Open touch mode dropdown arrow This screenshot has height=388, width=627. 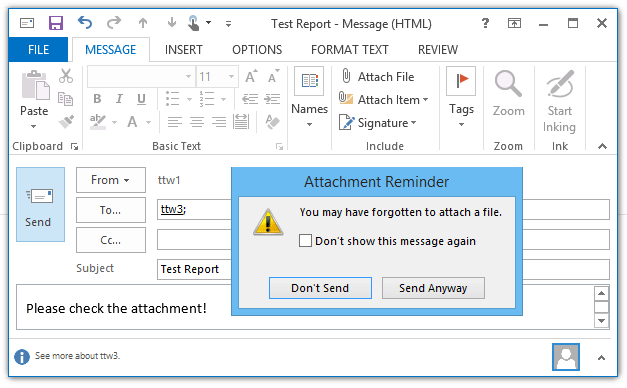208,23
